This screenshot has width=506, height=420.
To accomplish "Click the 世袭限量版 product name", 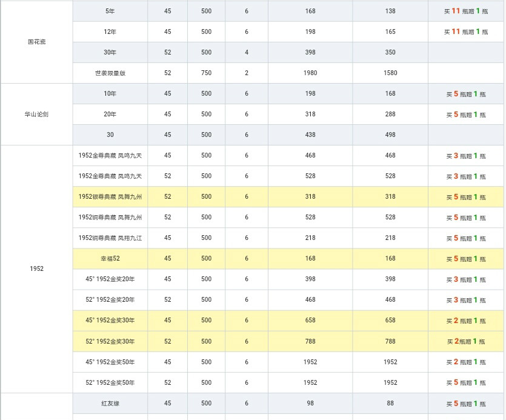I will [110, 73].
